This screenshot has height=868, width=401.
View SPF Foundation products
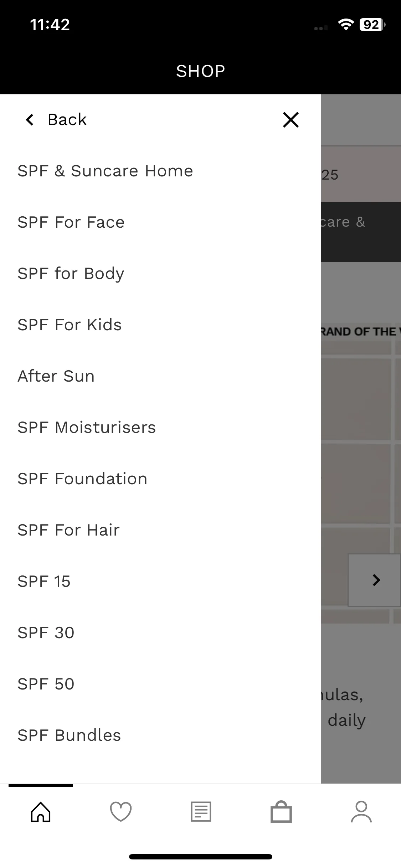82,479
